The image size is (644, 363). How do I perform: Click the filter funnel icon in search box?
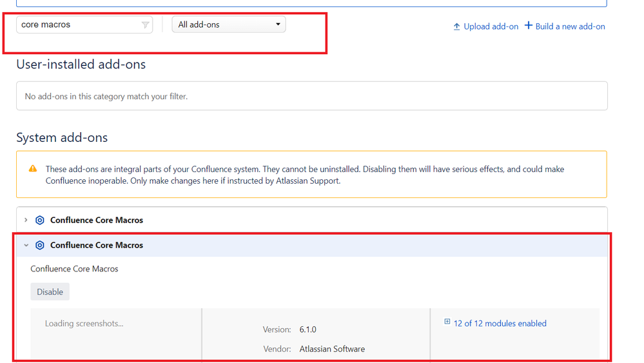[x=145, y=25]
